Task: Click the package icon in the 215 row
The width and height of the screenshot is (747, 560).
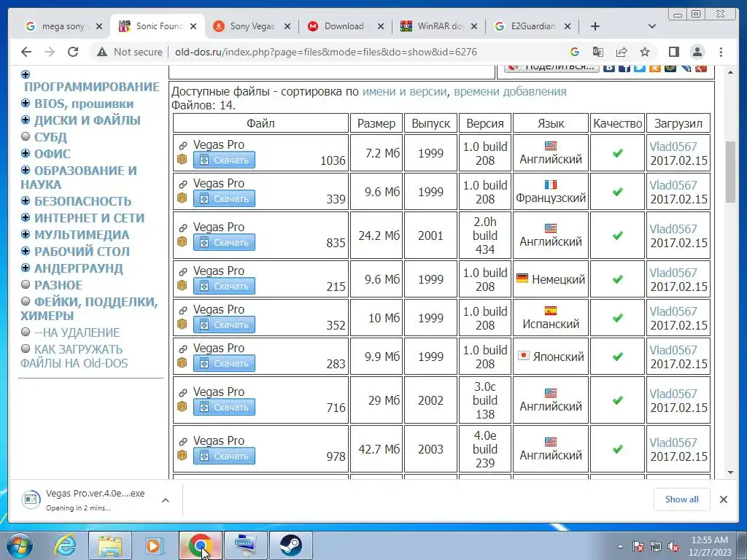Action: pyautogui.click(x=182, y=286)
